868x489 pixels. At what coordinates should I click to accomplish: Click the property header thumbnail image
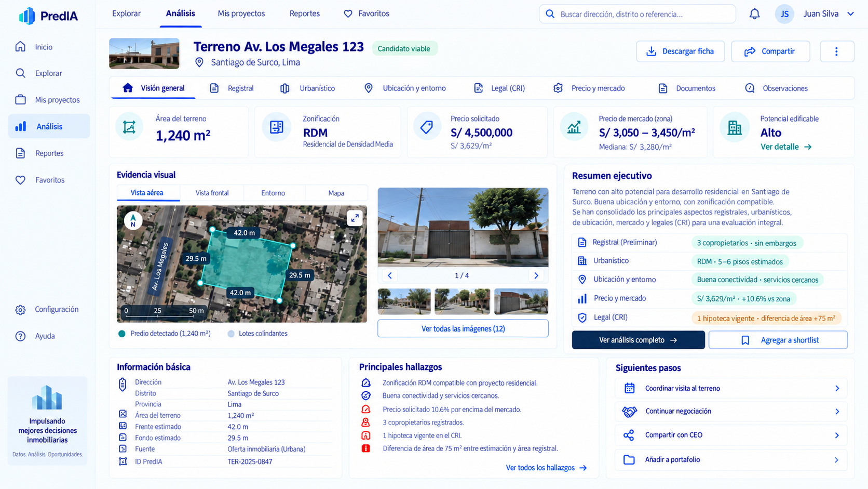(144, 54)
